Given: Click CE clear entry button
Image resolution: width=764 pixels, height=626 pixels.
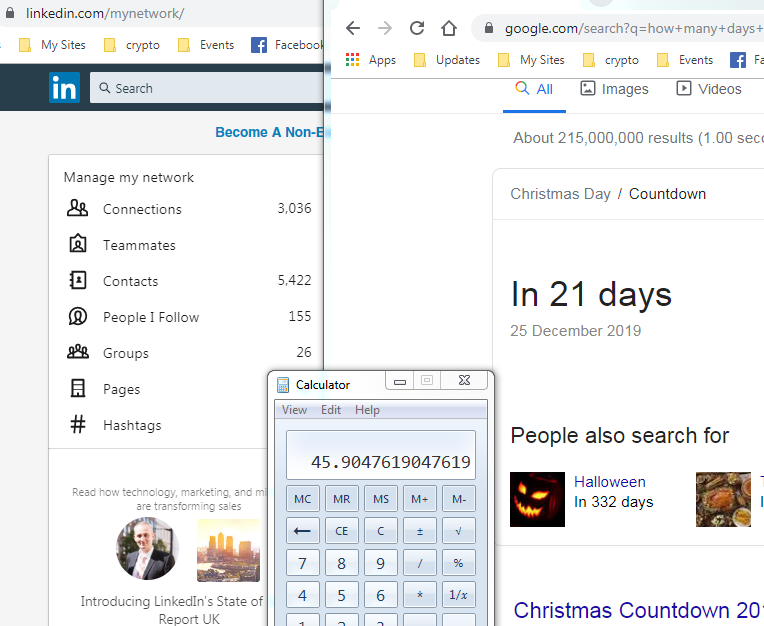Looking at the screenshot, I should point(342,531).
